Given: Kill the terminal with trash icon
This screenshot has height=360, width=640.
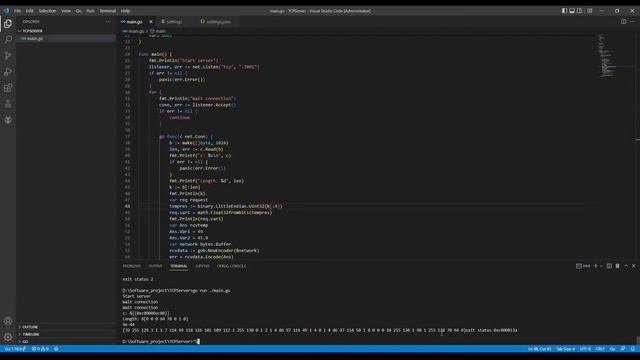Looking at the screenshot, I should [x=618, y=266].
